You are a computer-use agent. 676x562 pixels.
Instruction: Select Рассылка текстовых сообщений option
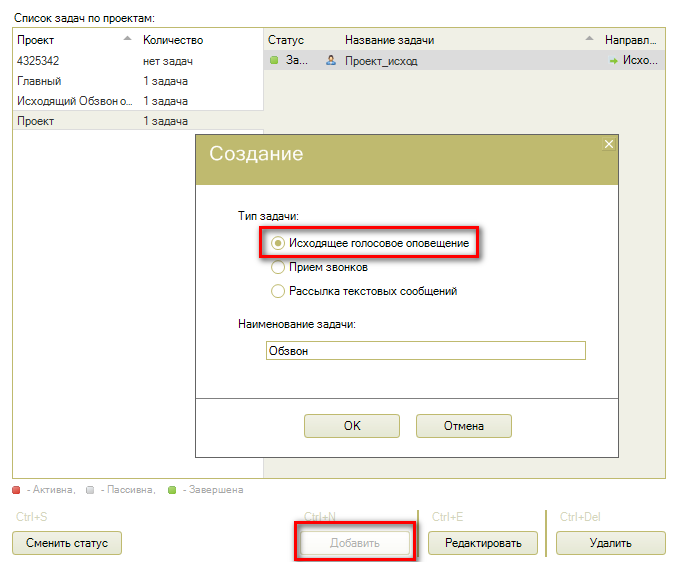(x=278, y=292)
